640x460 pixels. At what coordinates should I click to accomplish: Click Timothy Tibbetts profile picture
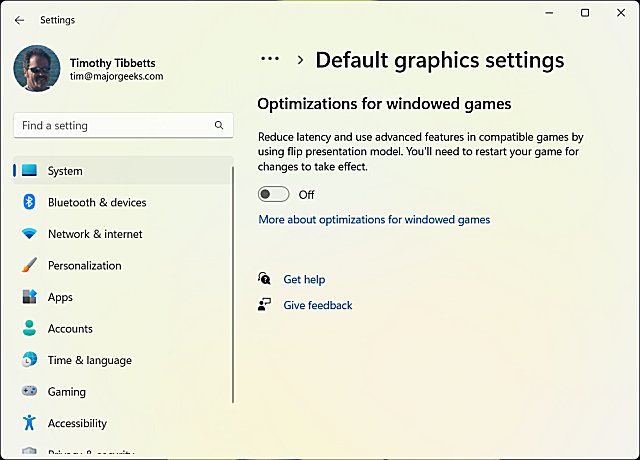pos(36,68)
